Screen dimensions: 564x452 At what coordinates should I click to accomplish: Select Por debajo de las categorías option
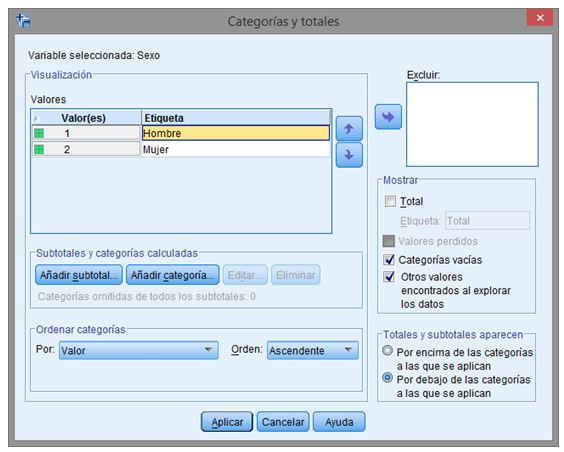(x=387, y=378)
